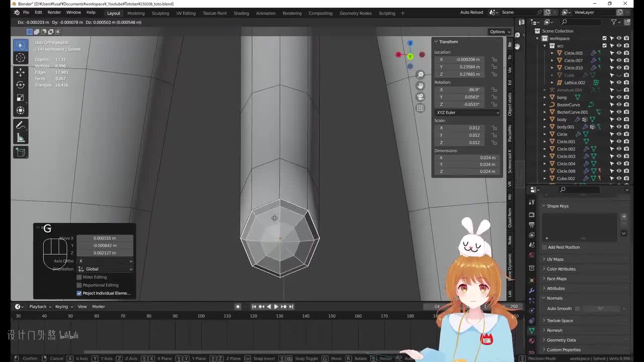Viewport: 644px width, 362px height.
Task: Switch to the Geometry Nodes tab
Action: 355,13
